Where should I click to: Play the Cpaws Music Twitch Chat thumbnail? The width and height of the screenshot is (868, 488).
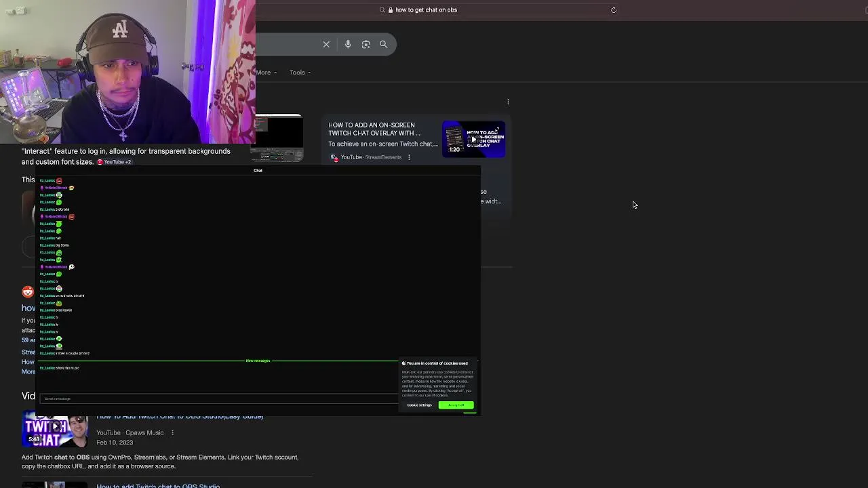[55, 430]
